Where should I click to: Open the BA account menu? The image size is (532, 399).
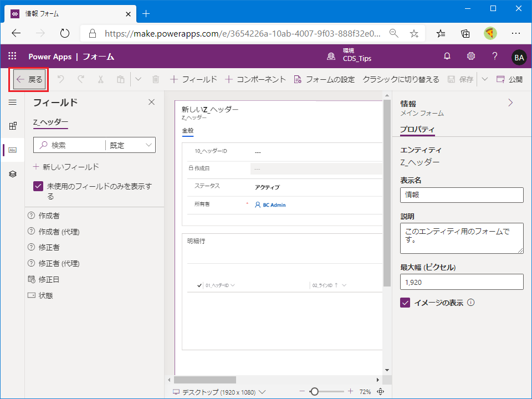coord(519,57)
